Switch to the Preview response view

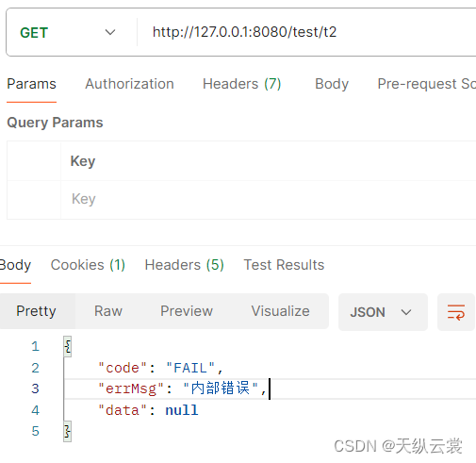pyautogui.click(x=187, y=311)
